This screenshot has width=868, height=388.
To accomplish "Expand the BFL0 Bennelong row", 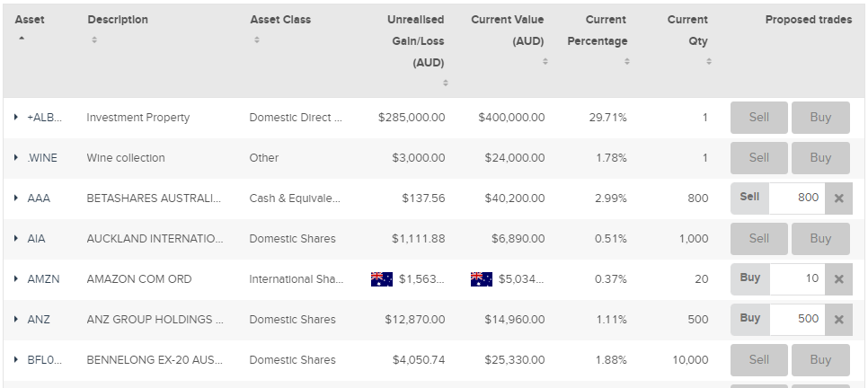I will 16,360.
